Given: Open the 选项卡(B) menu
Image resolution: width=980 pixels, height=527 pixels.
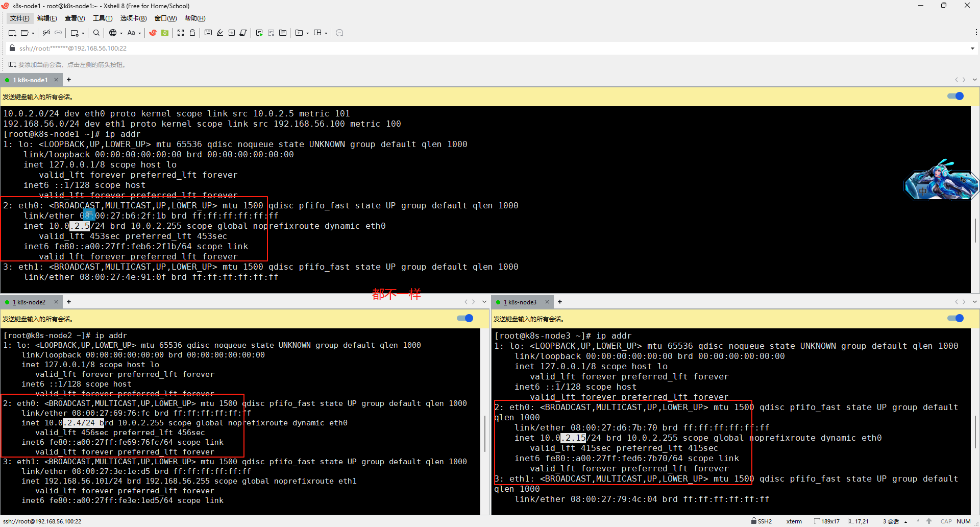Looking at the screenshot, I should (133, 18).
